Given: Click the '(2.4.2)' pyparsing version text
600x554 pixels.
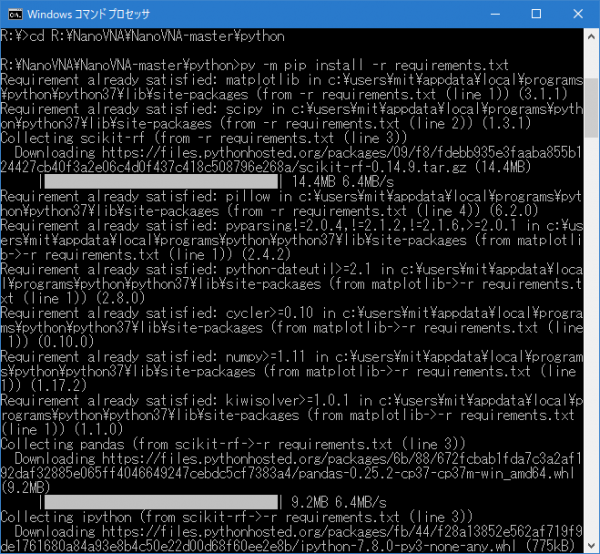Looking at the screenshot, I should click(x=266, y=254).
